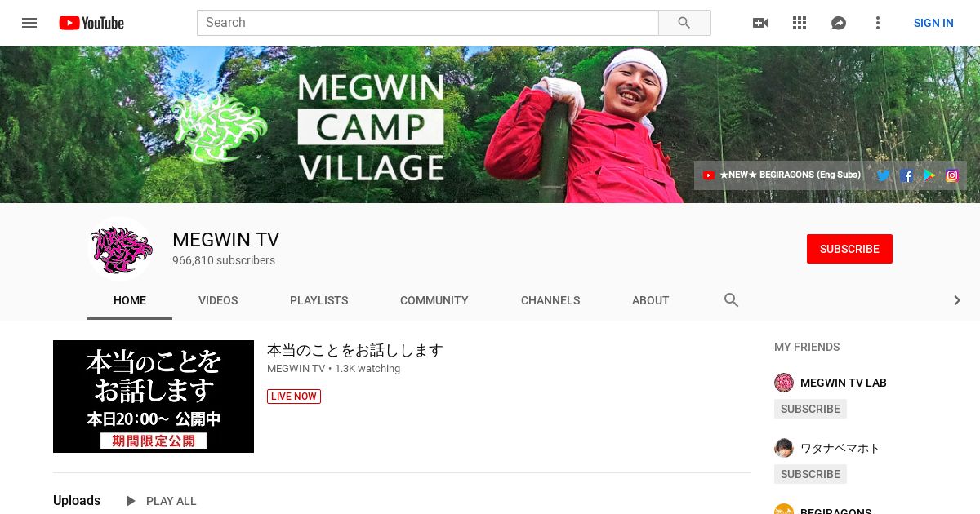This screenshot has width=980, height=514.
Task: Click the MY FRIENDS heading
Action: coord(807,347)
